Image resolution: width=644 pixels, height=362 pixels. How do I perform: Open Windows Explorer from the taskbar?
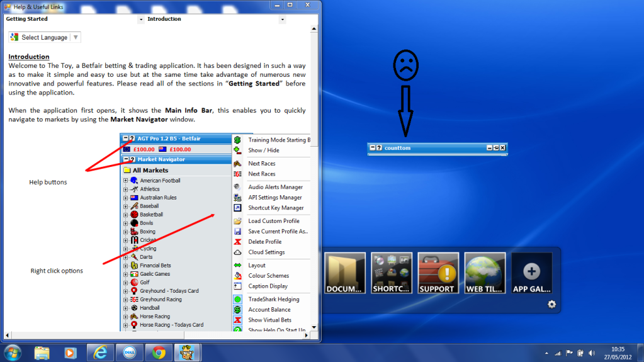(x=42, y=353)
